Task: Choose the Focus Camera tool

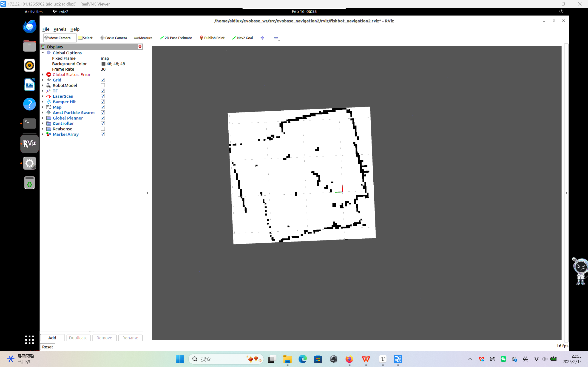Action: click(x=114, y=38)
